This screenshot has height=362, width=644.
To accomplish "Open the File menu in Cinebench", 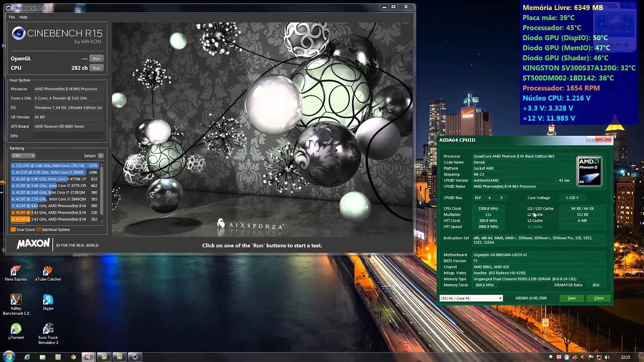I will coord(12,17).
